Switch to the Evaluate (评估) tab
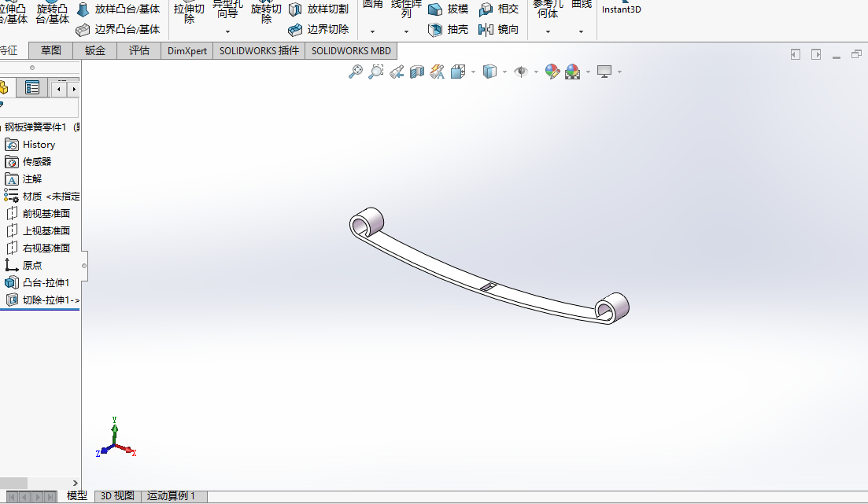Screen dimensions: 868x504 tap(139, 51)
